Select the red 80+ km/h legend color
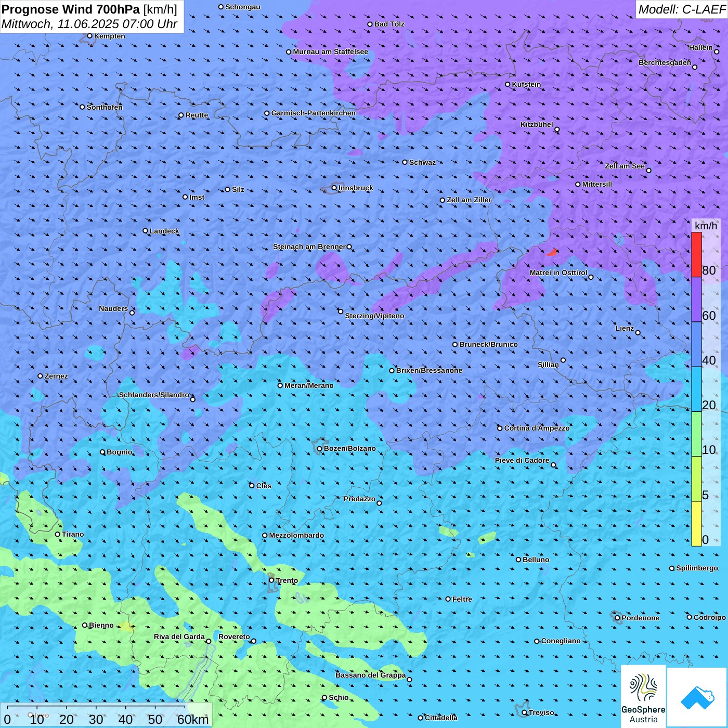Viewport: 728px width, 728px height. pos(696,254)
